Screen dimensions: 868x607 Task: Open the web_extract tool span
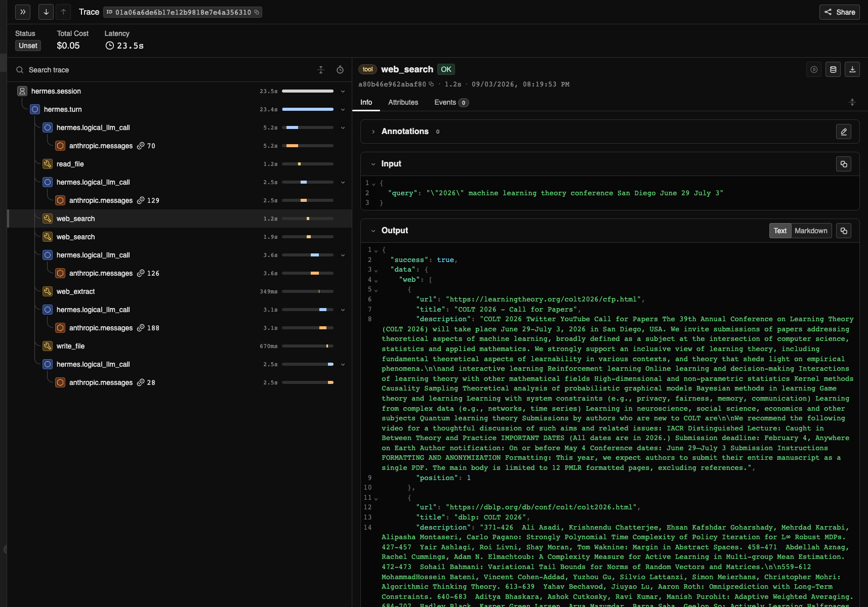[x=75, y=291]
